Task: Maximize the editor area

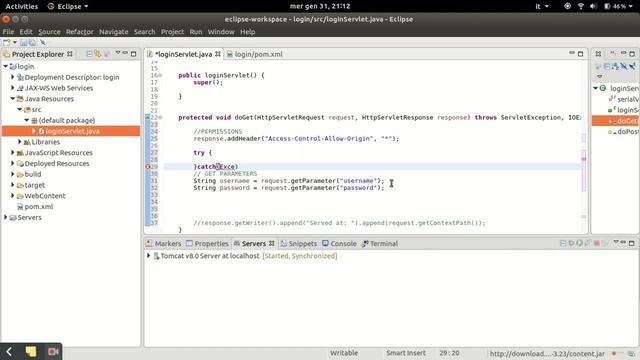Action: 580,54
